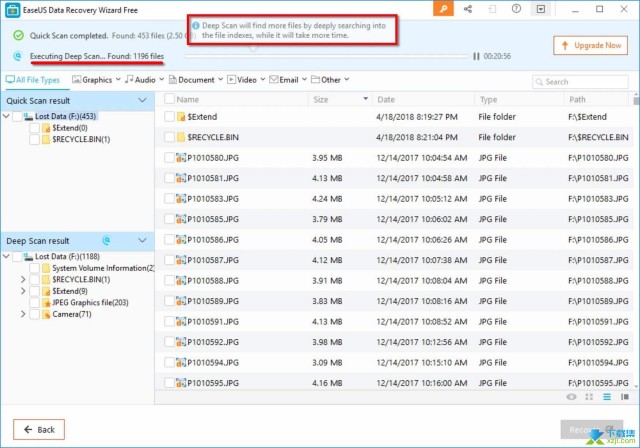Click the deep scan progress bar
640x448 pixels.
[x=327, y=56]
